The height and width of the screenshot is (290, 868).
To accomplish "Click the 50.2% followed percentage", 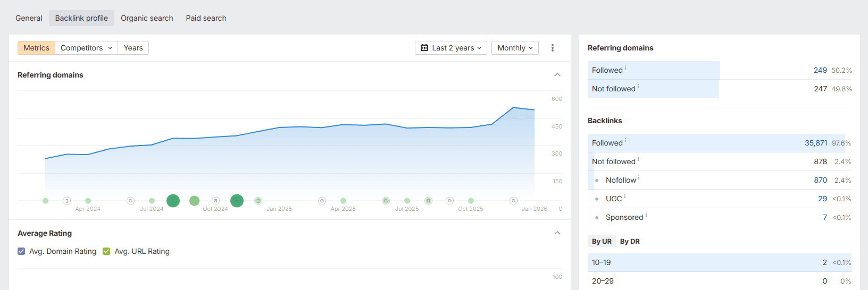I will 841,70.
